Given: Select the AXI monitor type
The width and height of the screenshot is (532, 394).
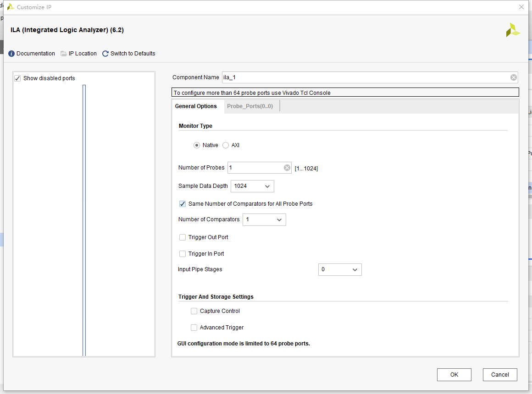Looking at the screenshot, I should pyautogui.click(x=226, y=145).
